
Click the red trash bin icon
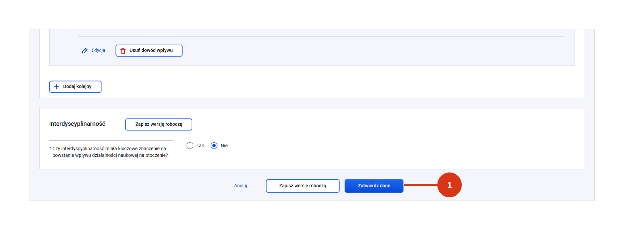point(123,51)
